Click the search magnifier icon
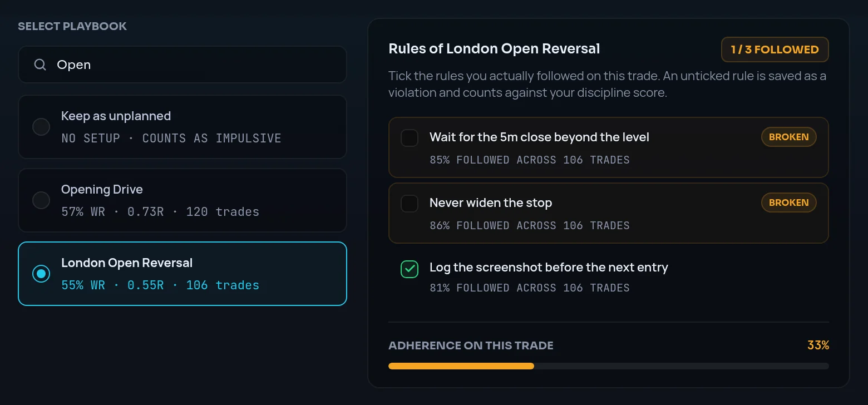The height and width of the screenshot is (405, 868). click(40, 65)
